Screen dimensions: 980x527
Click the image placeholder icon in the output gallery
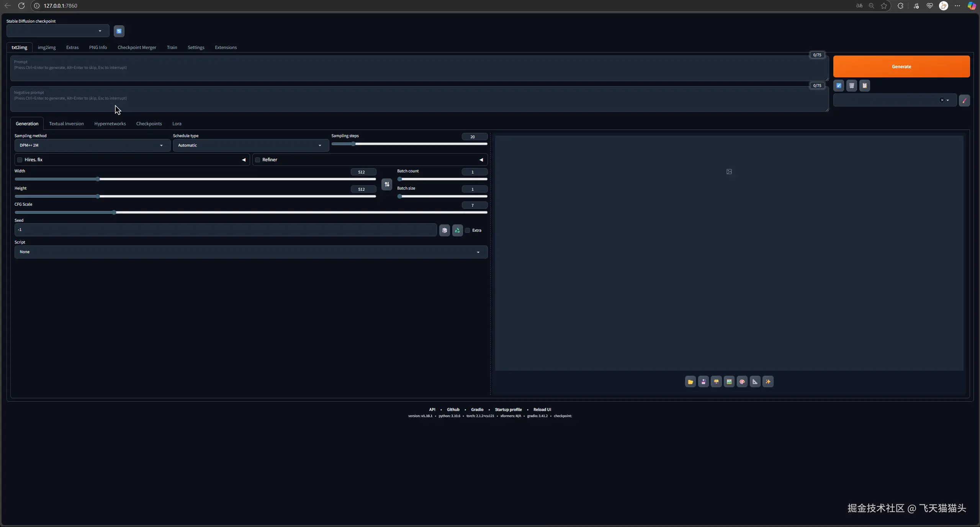tap(729, 172)
